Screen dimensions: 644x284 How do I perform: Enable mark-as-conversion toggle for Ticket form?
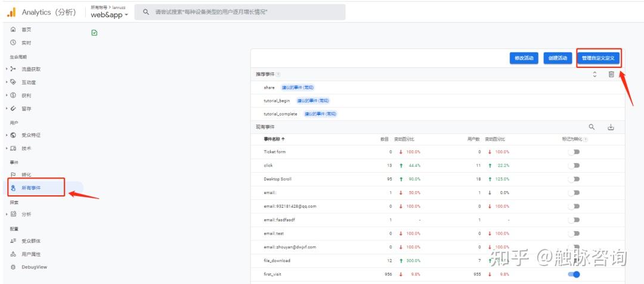pos(574,152)
